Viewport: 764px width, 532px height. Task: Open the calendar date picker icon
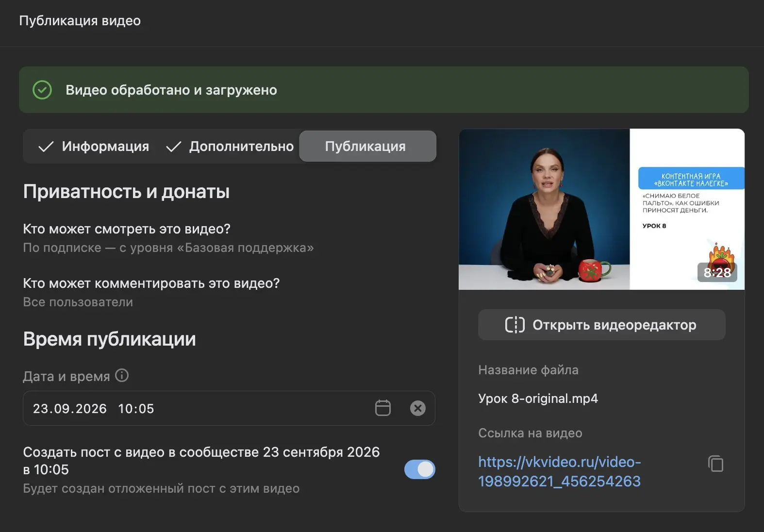click(x=383, y=408)
